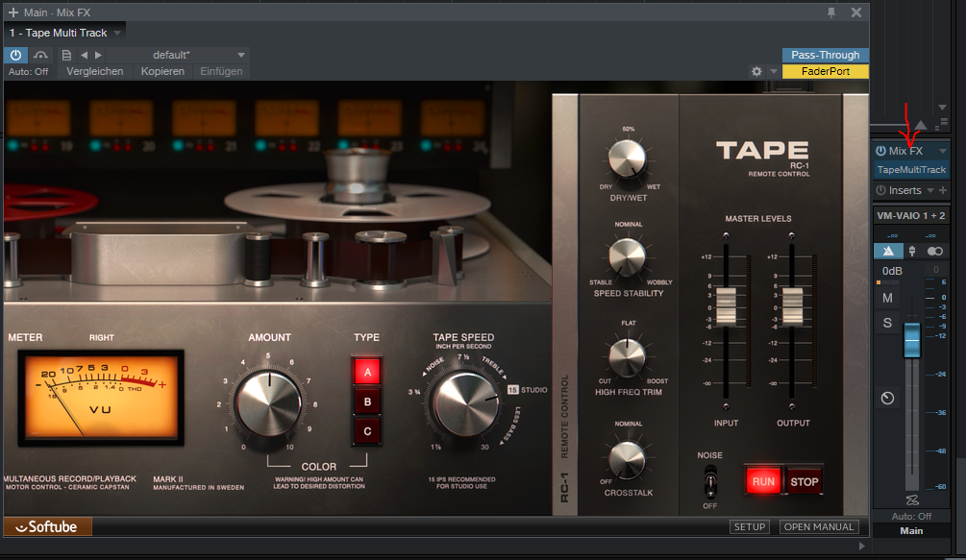Open the gear settings icon in the plugin header

coord(756,71)
